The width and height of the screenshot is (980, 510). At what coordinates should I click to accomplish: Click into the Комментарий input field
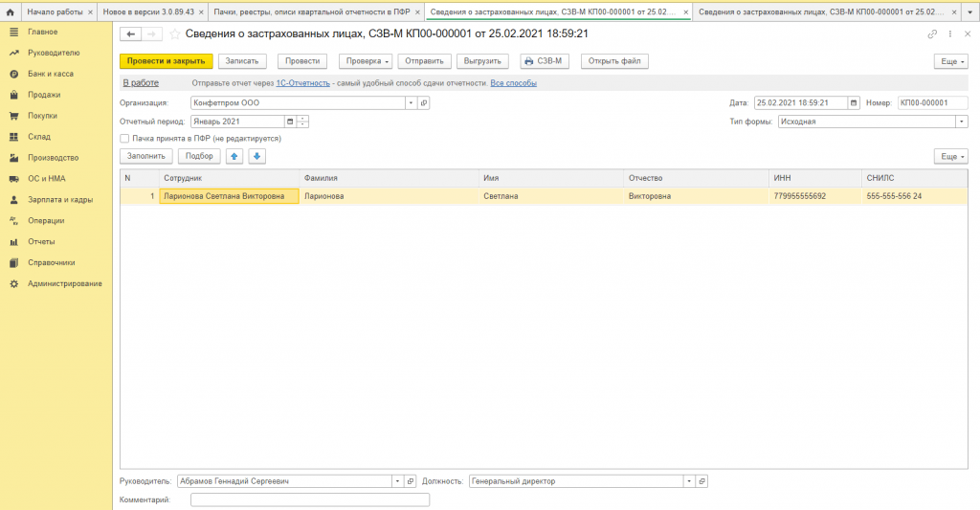pyautogui.click(x=309, y=499)
